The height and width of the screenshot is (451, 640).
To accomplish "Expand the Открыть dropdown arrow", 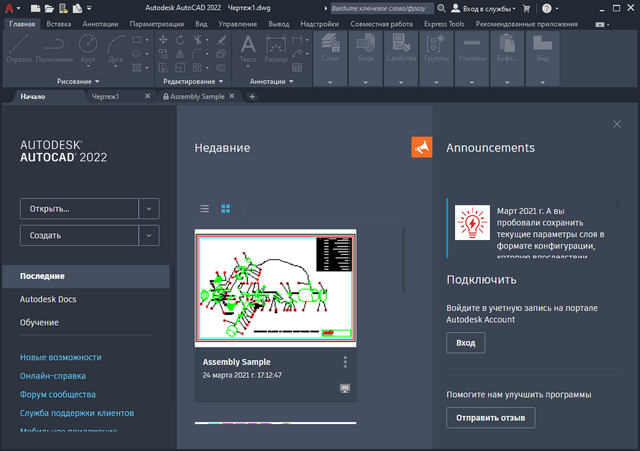I will (148, 209).
